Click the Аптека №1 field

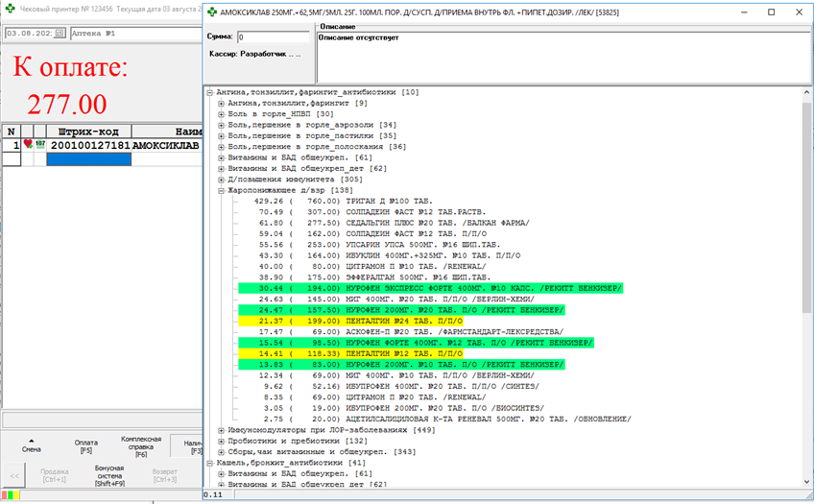coord(136,34)
